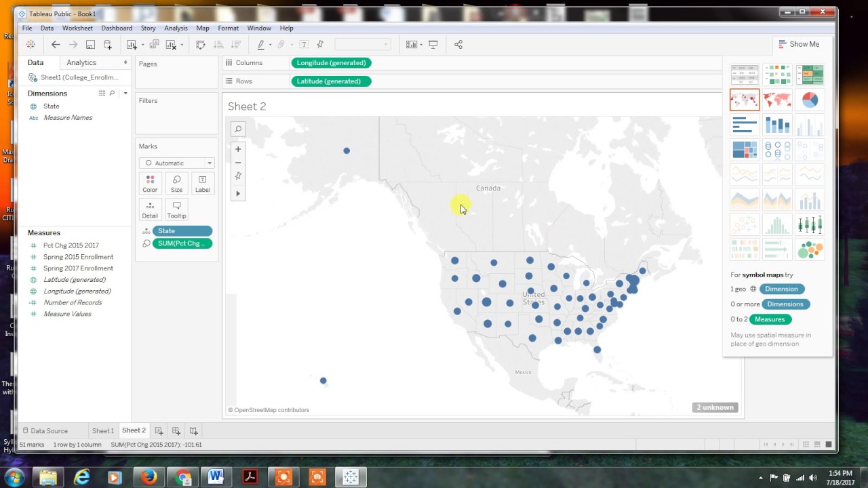Choose the packed bubbles chart thumbnail
The height and width of the screenshot is (488, 868).
click(810, 249)
